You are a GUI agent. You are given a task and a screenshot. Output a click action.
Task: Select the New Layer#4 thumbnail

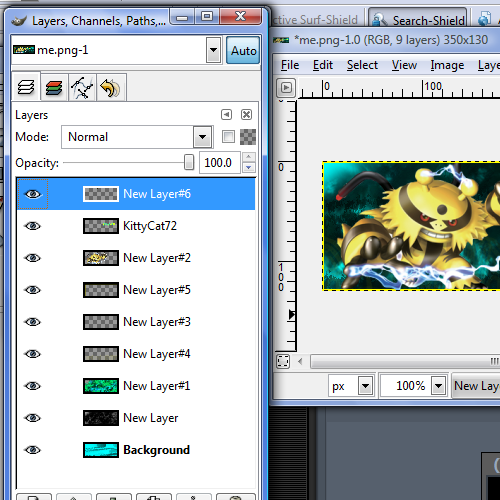tap(101, 354)
